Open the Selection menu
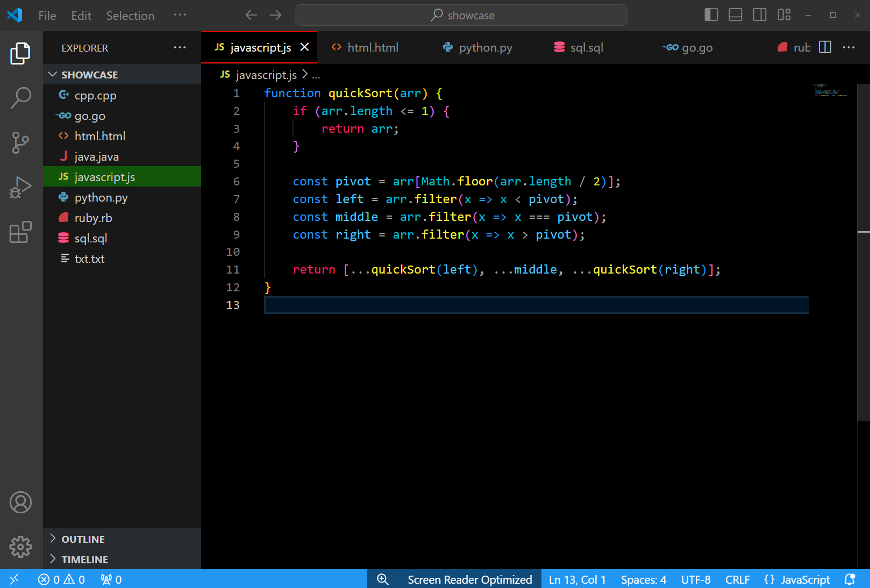 pyautogui.click(x=130, y=16)
